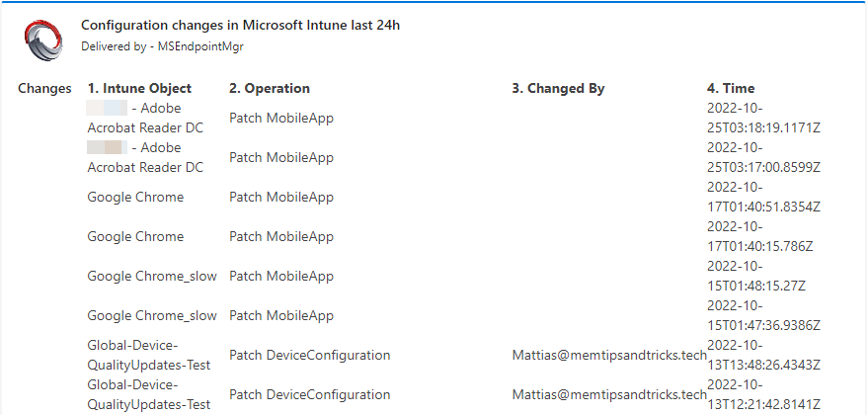The image size is (868, 415).
Task: Click the first Google Chrome object row
Action: [135, 198]
